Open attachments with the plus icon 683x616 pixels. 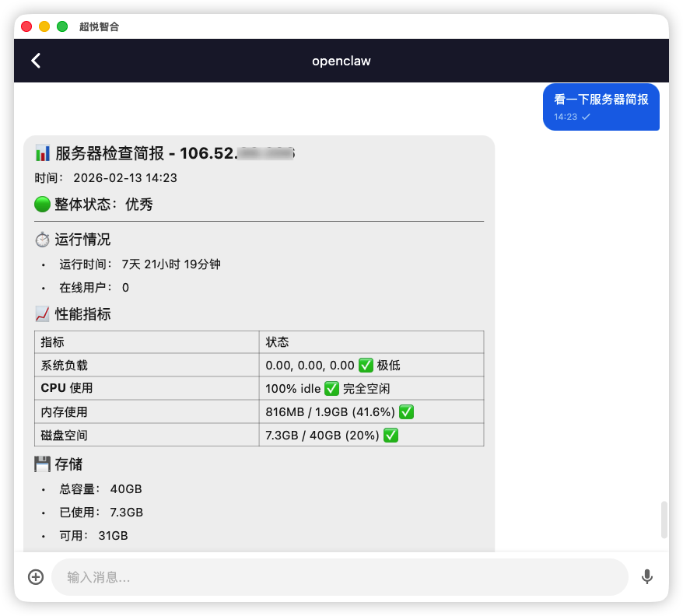coord(35,577)
